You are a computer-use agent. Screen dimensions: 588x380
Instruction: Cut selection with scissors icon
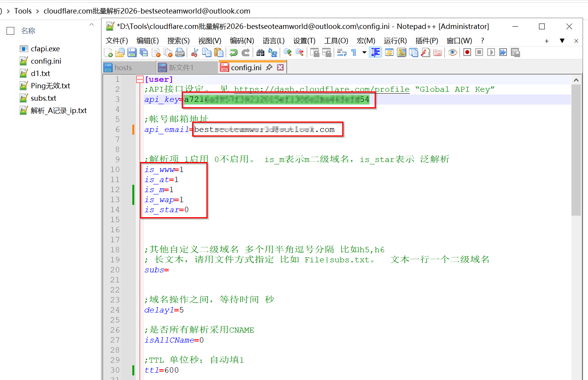point(195,52)
